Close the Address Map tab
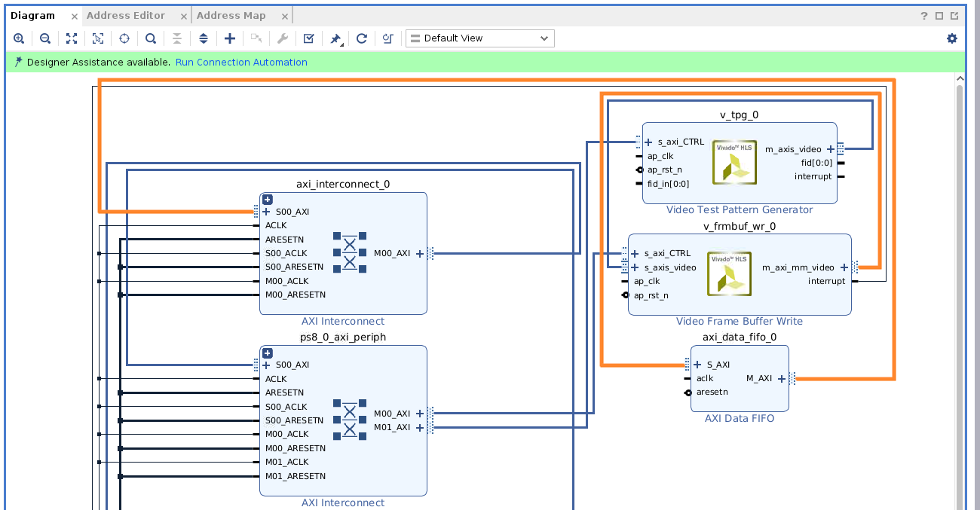Image resolution: width=980 pixels, height=510 pixels. pyautogui.click(x=284, y=16)
